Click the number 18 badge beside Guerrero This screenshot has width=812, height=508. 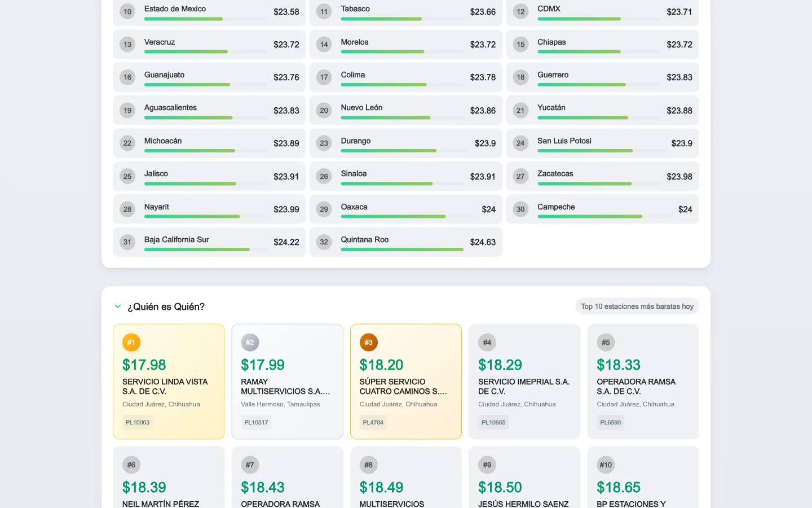(520, 77)
